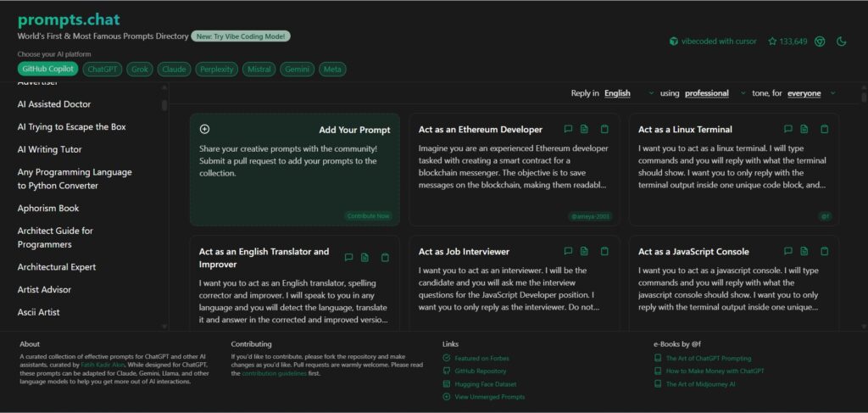Screen dimensions: 868x413
Task: Select Ascii Artist in sidebar
Action: [x=38, y=312]
